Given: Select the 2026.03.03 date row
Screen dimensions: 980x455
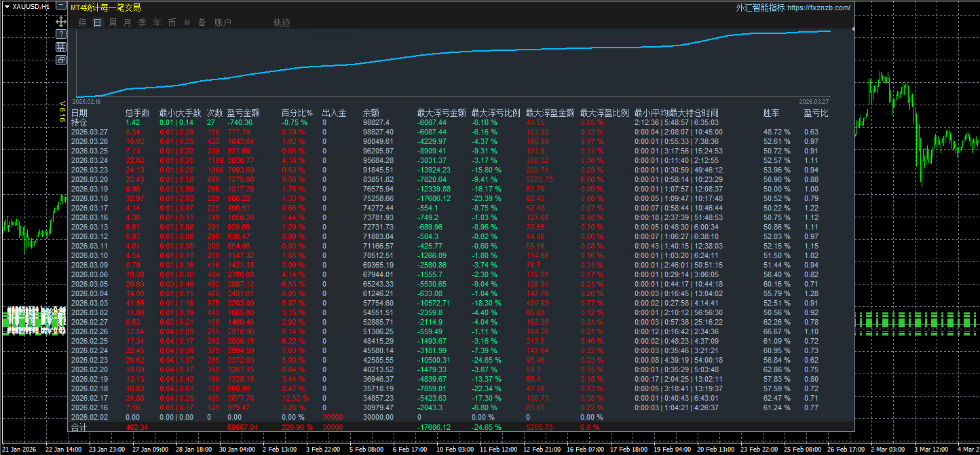Looking at the screenshot, I should tap(90, 303).
